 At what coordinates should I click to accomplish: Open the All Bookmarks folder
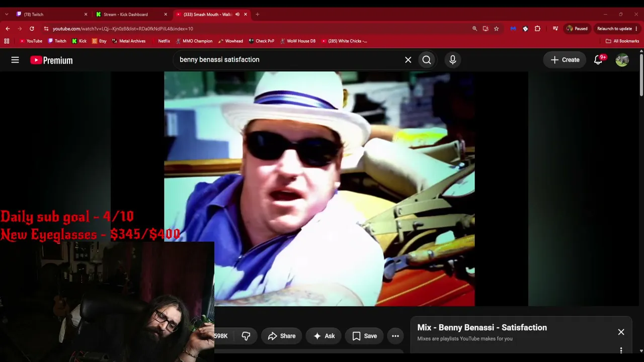pyautogui.click(x=622, y=41)
